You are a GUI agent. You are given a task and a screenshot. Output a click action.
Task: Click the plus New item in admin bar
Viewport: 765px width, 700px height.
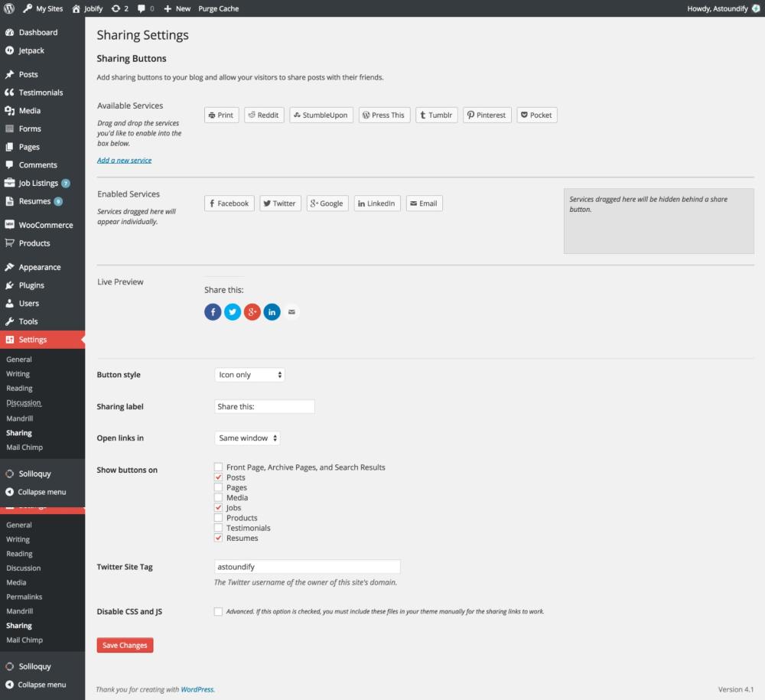point(177,8)
